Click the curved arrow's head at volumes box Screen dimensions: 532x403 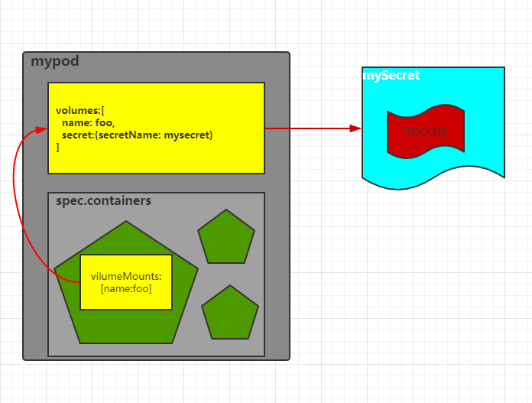(x=42, y=128)
